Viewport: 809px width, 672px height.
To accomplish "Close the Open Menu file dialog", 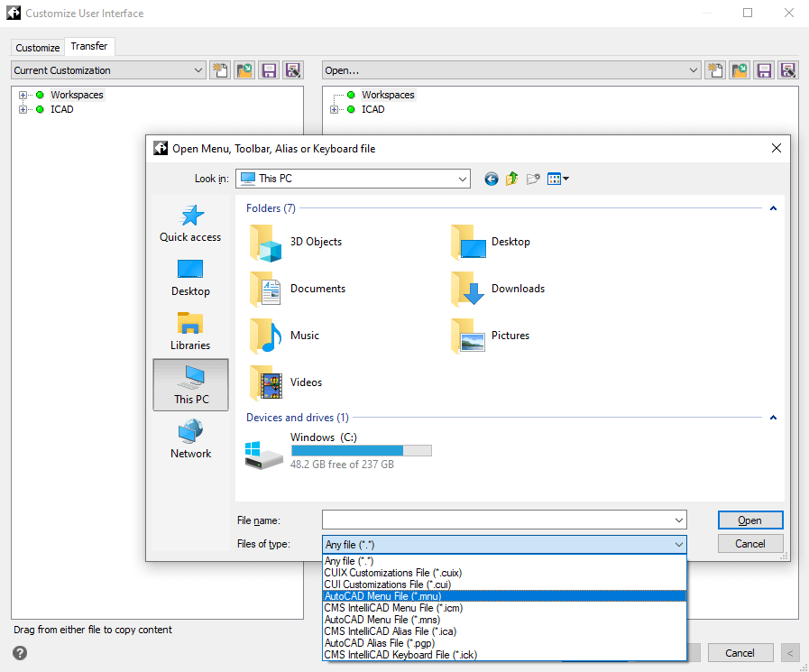I will [x=776, y=149].
